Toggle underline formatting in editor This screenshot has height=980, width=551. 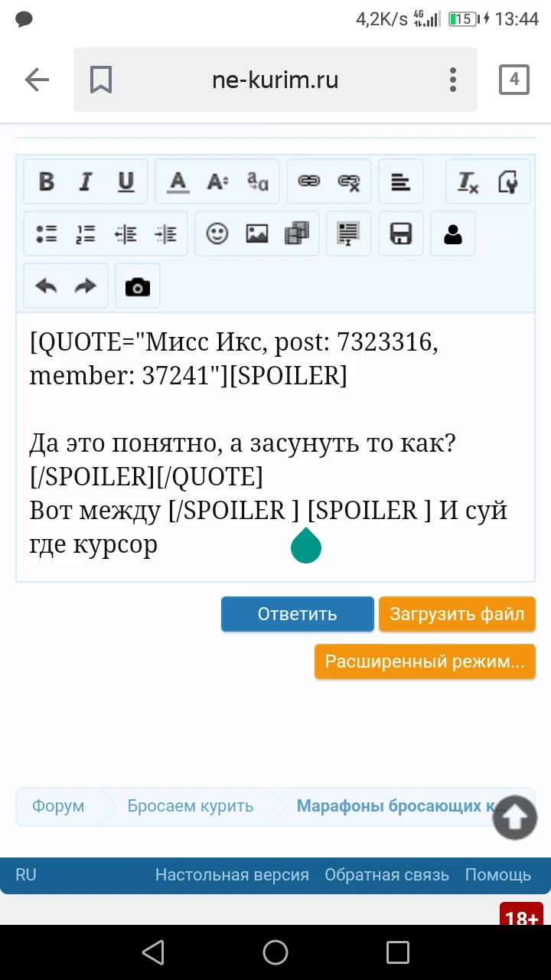point(126,181)
